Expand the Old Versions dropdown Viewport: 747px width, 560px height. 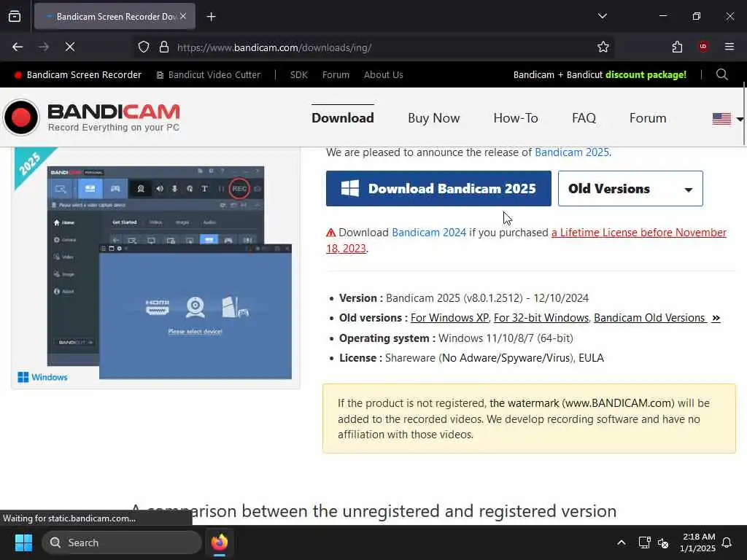pyautogui.click(x=630, y=189)
